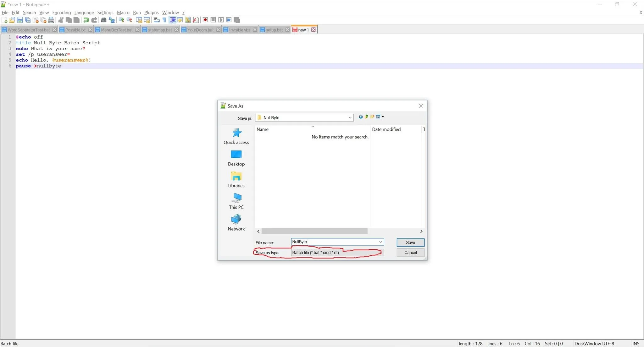Open the Document Map toolbar icon
The height and width of the screenshot is (347, 644).
point(188,20)
